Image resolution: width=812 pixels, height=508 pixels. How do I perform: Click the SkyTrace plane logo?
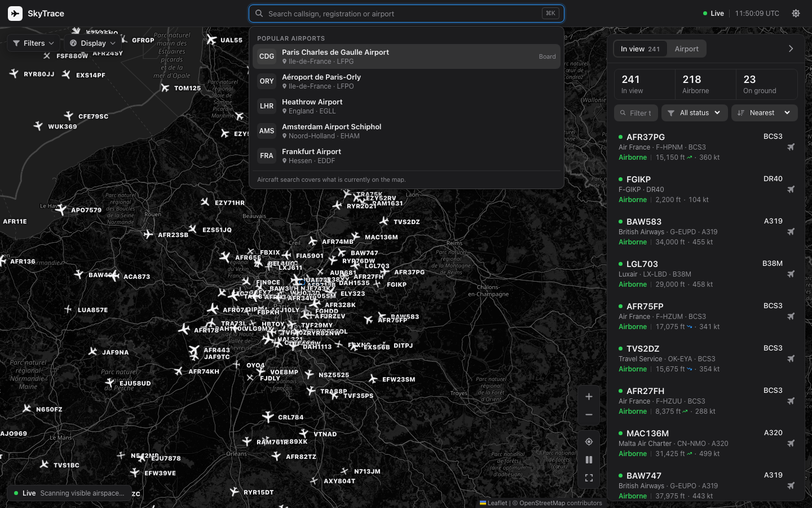[x=15, y=14]
